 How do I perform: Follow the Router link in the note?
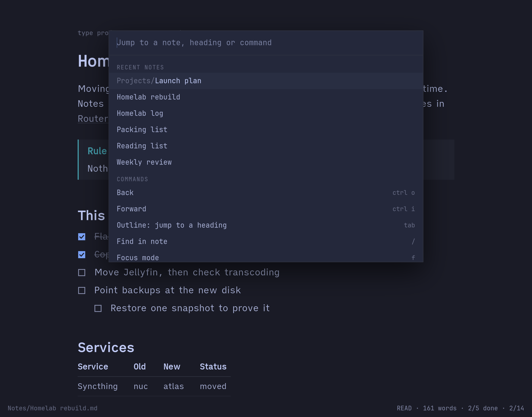click(93, 119)
